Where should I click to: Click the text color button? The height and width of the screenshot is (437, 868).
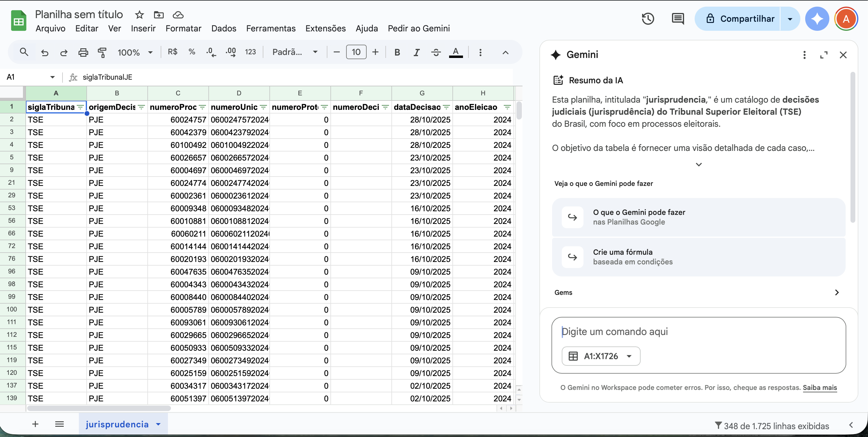click(x=455, y=52)
